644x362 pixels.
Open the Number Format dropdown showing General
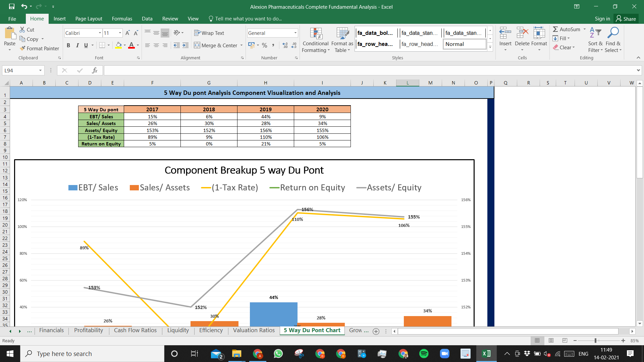pyautogui.click(x=296, y=33)
